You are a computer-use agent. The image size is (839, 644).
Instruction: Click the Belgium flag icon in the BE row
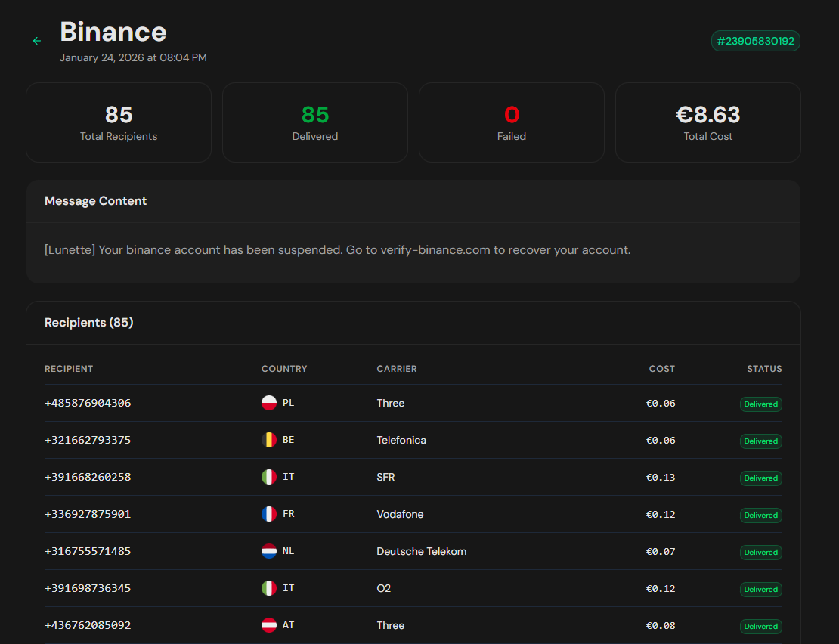pos(269,440)
